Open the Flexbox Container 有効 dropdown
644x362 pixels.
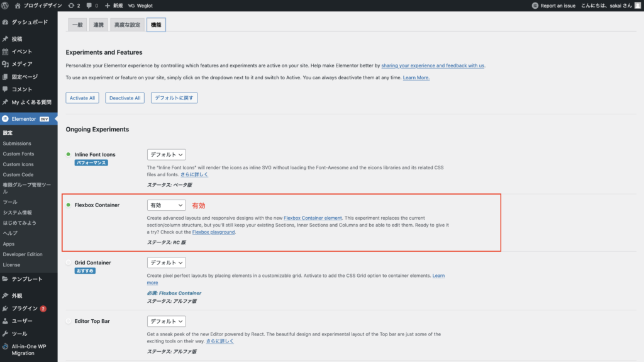(x=167, y=205)
